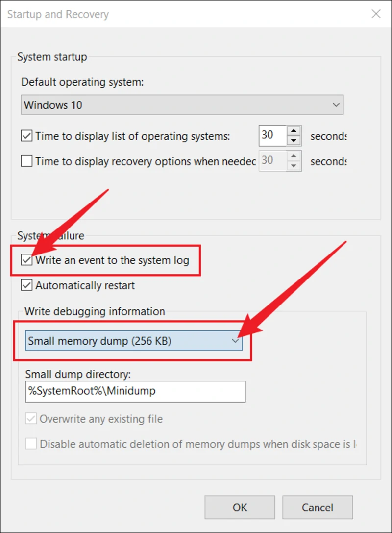Click the dump type dropdown arrow

click(236, 341)
